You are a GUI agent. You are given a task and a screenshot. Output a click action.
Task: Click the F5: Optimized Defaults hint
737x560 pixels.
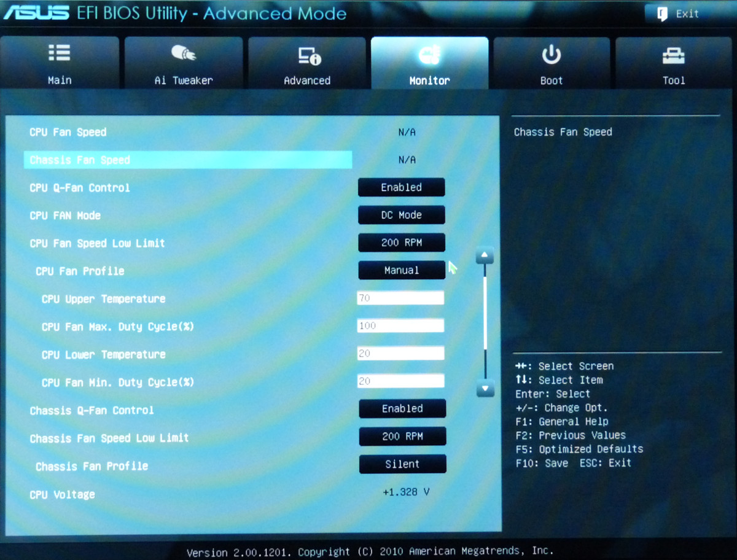tap(579, 449)
